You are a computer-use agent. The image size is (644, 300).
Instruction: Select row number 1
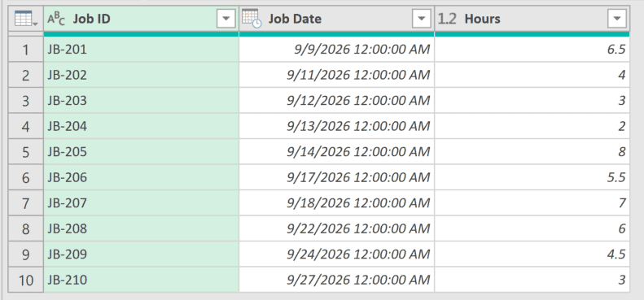[x=26, y=50]
